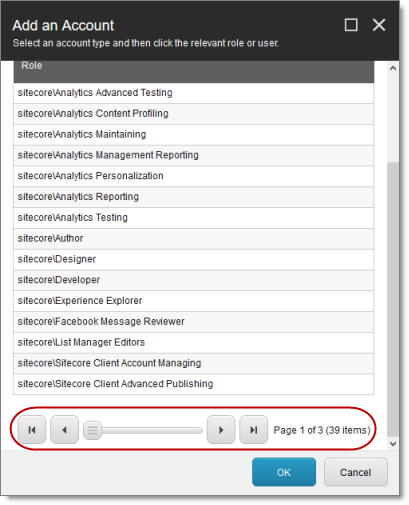409x505 pixels.
Task: Maximize the Add an Account dialog
Action: pos(351,25)
